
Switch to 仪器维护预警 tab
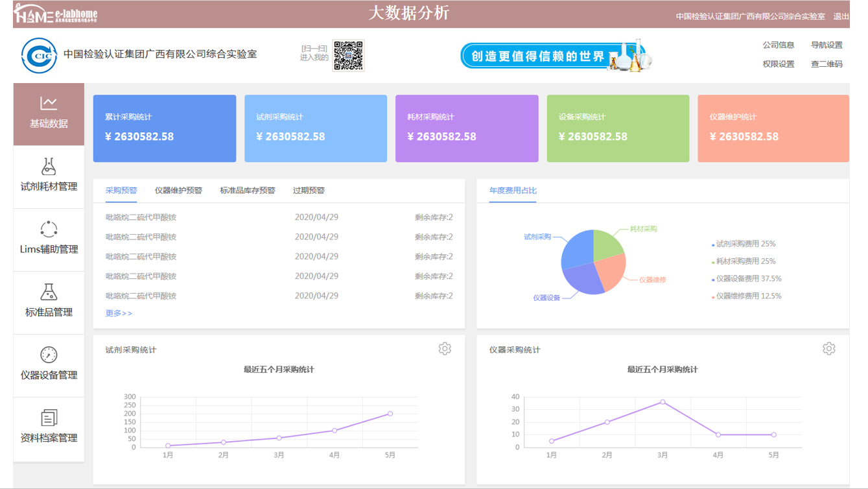pos(178,191)
